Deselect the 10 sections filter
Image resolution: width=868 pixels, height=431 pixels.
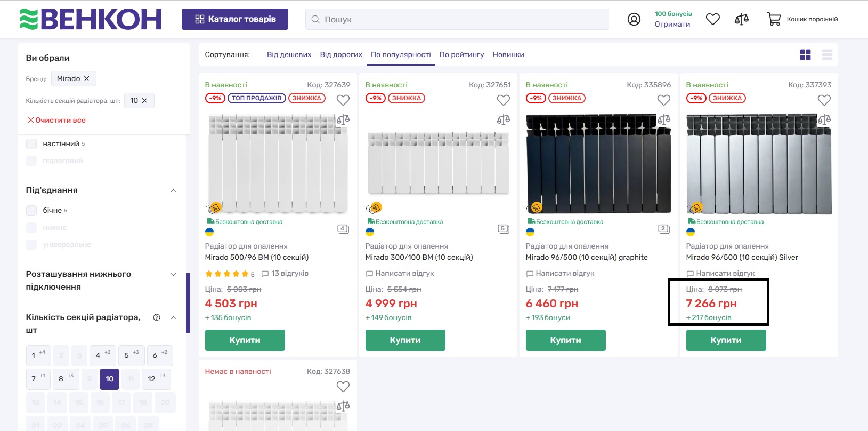click(109, 379)
